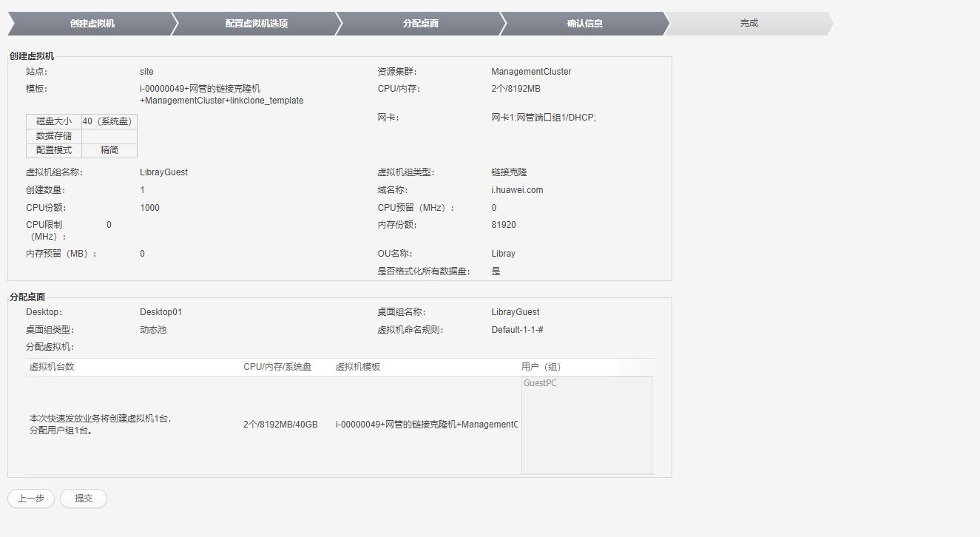Jump to the 完成 wizard step

(748, 24)
